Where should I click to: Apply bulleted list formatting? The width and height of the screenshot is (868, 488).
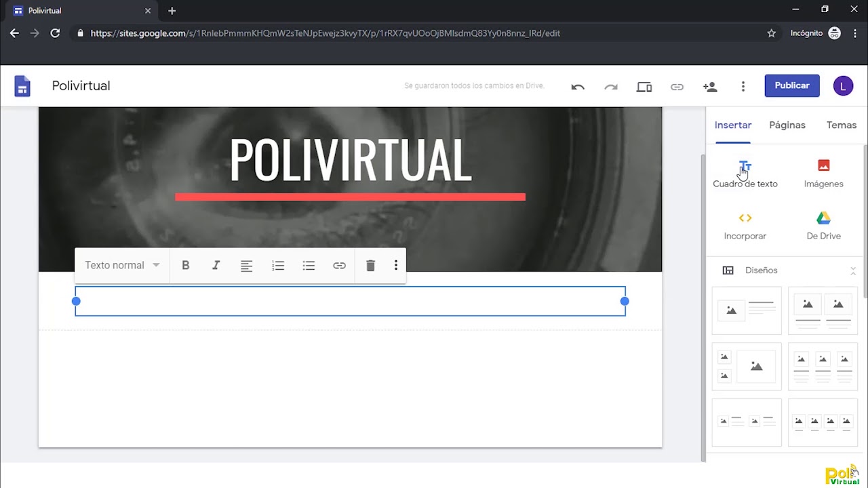(x=309, y=266)
